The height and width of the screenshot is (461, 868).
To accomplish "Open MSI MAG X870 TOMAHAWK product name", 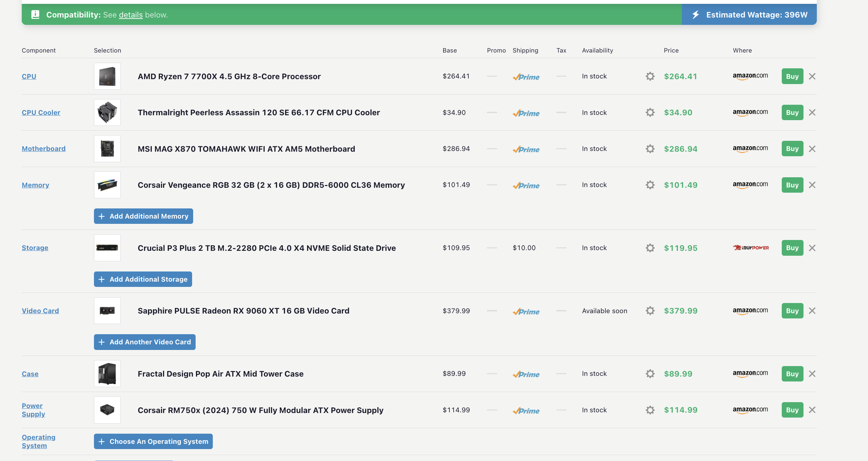I will 246,149.
